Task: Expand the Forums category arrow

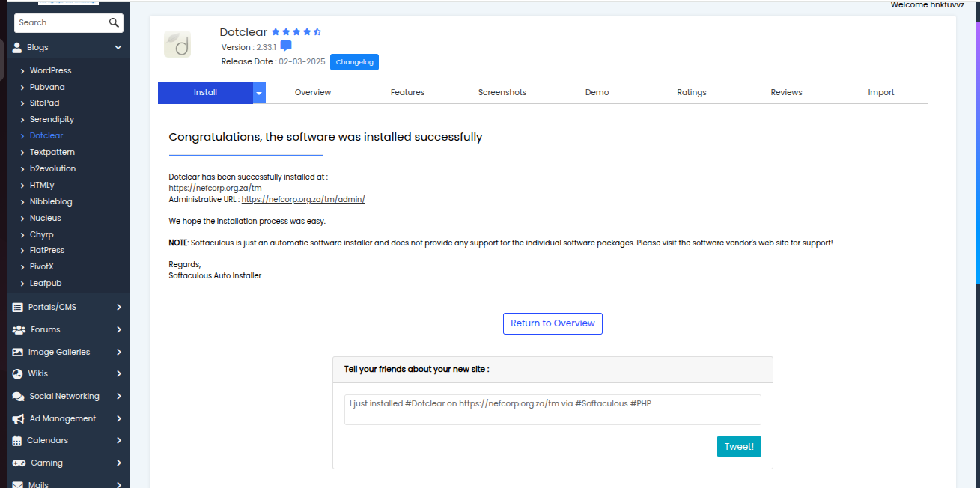Action: [119, 329]
